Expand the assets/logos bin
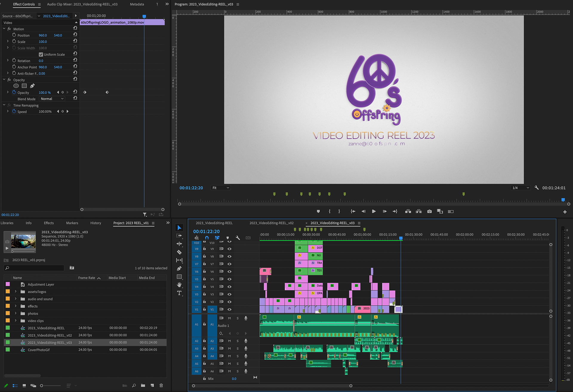Image resolution: width=573 pixels, height=392 pixels. click(x=16, y=292)
